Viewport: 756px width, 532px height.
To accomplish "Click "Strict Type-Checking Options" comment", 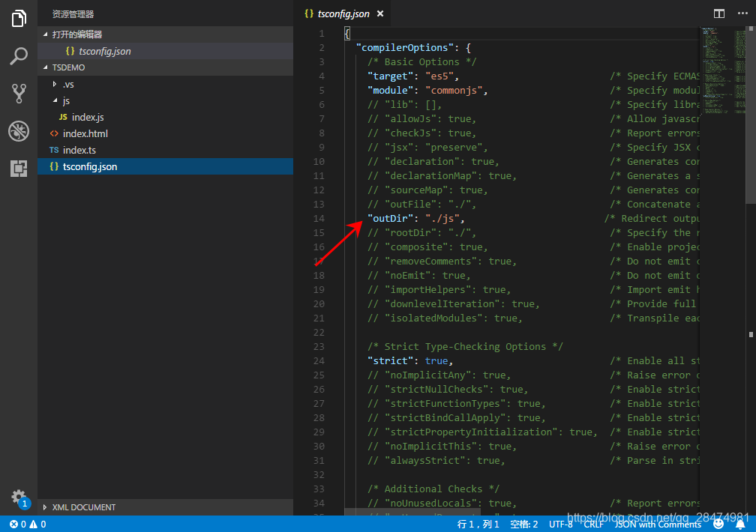I will pos(465,346).
